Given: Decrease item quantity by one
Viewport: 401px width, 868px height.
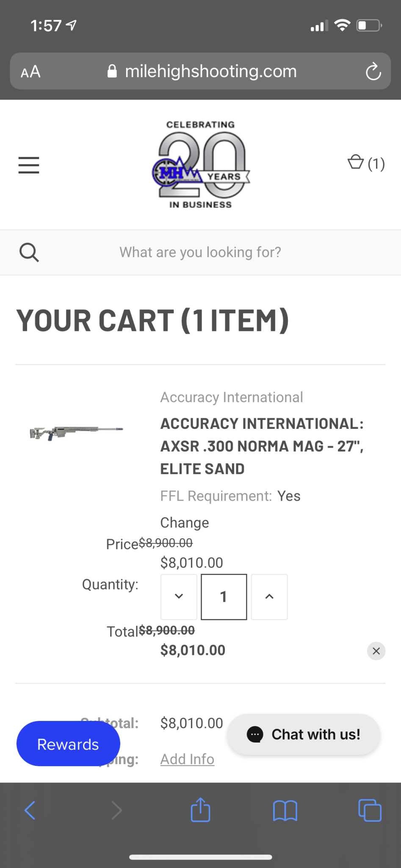Looking at the screenshot, I should tap(179, 597).
